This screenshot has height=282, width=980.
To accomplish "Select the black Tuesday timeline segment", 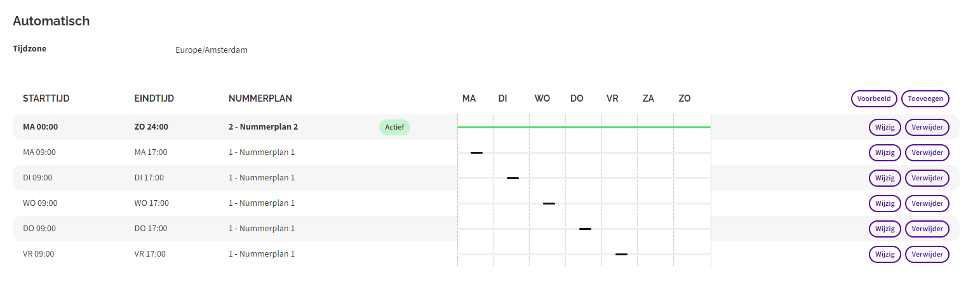I will [x=513, y=178].
